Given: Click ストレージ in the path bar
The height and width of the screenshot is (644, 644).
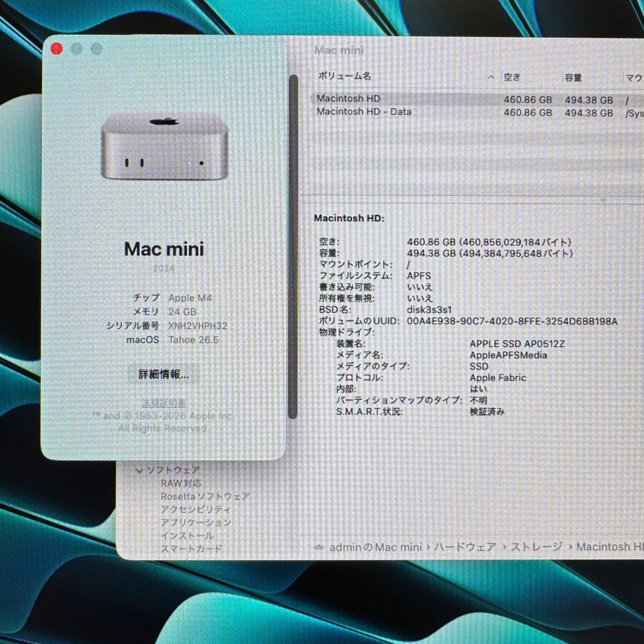Looking at the screenshot, I should (536, 547).
